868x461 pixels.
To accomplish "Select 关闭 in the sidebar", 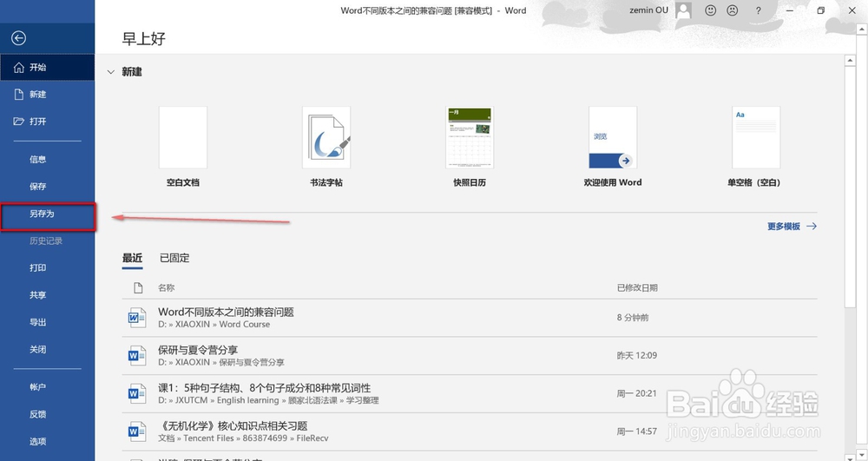I will [x=47, y=349].
